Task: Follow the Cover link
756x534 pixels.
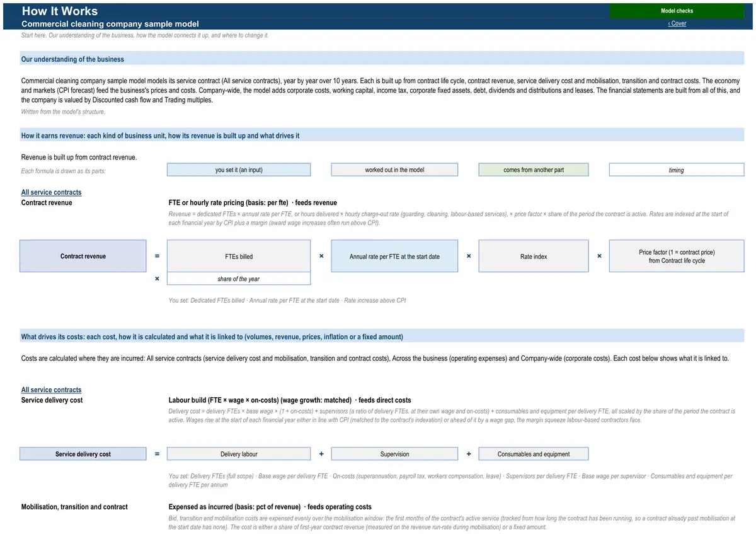Action: coord(677,23)
